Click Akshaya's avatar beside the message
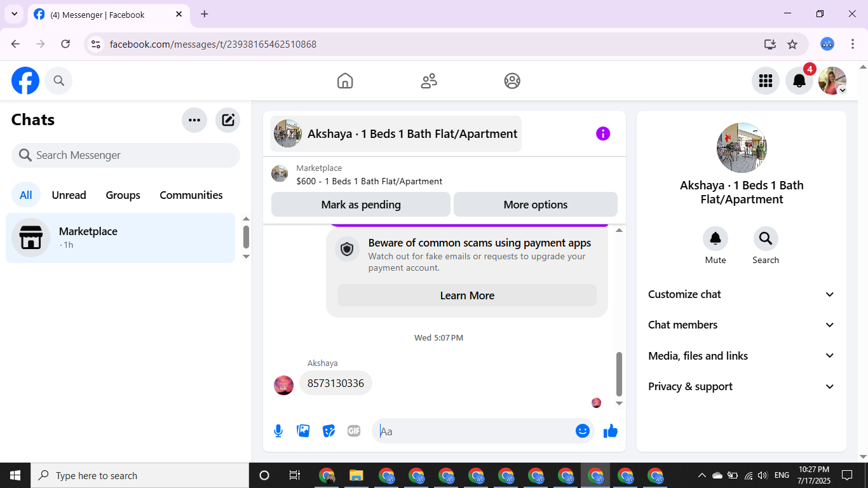This screenshot has width=868, height=488. 283,385
